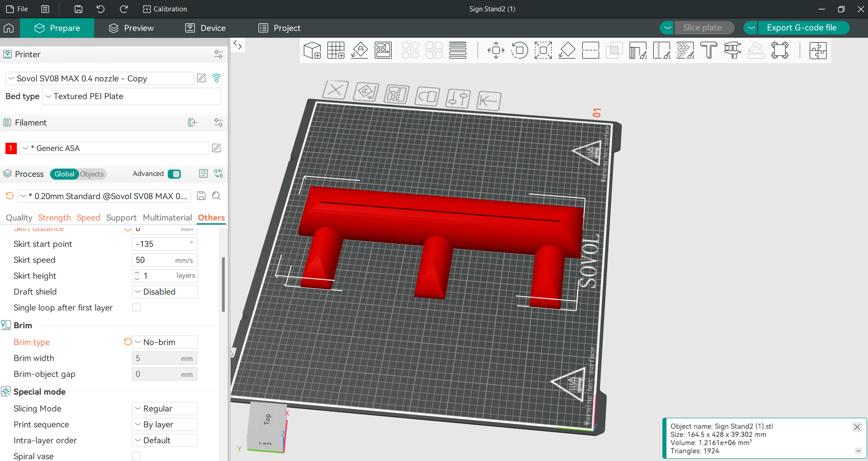Open compare presets icon beside Advanced
868x461 pixels.
coord(218,174)
